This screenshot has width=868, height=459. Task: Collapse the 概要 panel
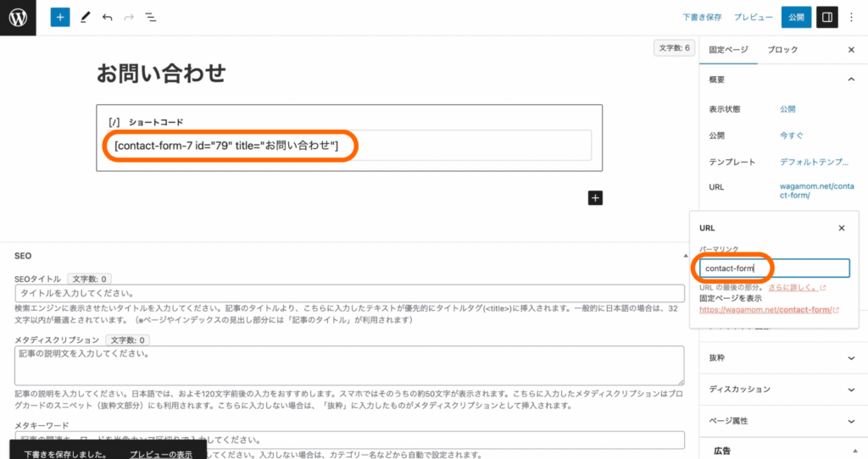(x=851, y=79)
